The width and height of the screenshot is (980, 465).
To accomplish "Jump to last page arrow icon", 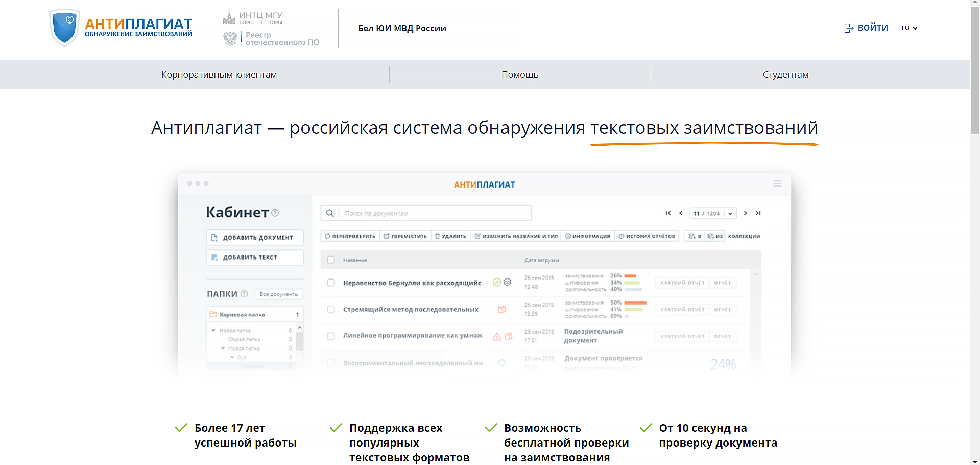I will click(x=758, y=213).
